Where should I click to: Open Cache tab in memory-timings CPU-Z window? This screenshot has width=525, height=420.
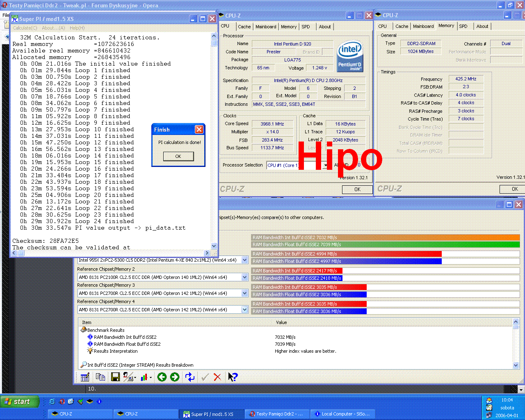(402, 26)
